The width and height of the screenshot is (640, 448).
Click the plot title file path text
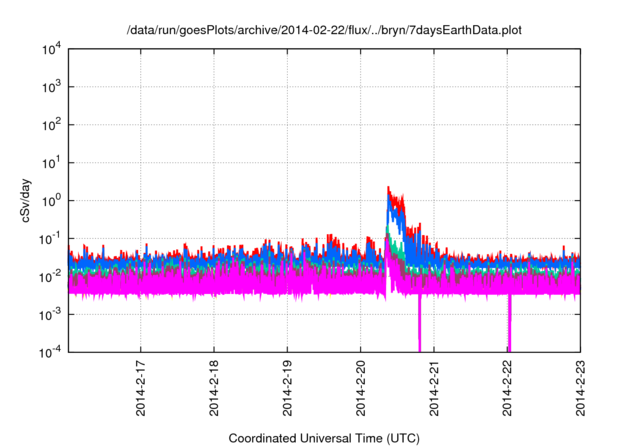coord(324,30)
